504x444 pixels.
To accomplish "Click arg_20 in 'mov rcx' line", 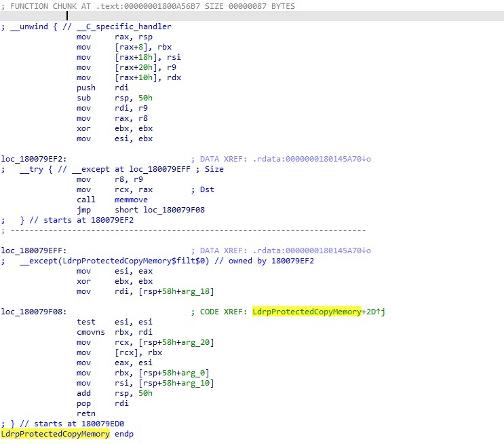I will [x=195, y=343].
